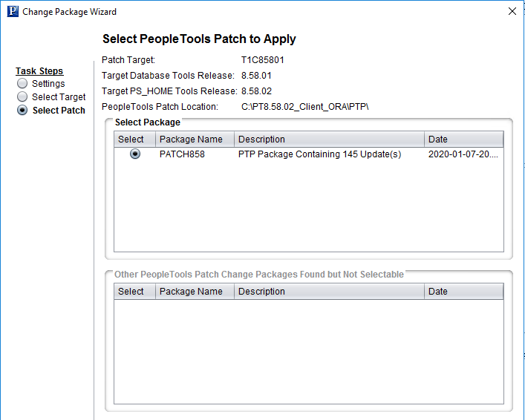Click the Task Steps heading
The width and height of the screenshot is (525, 420).
pos(39,71)
